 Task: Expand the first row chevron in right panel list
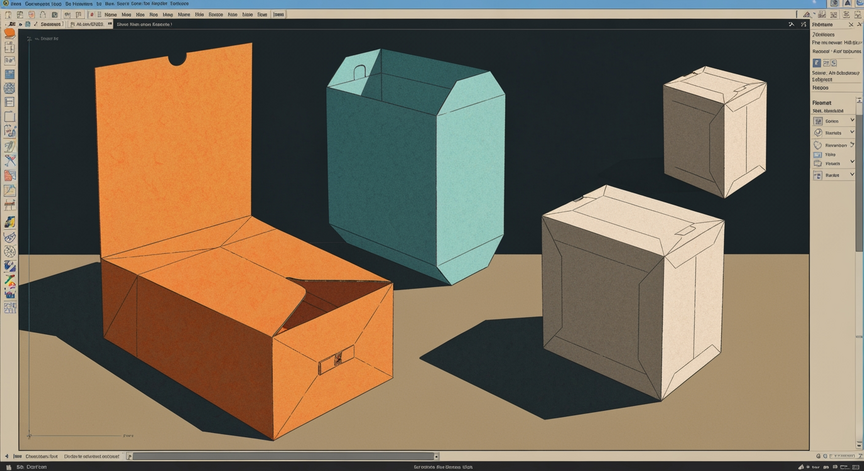[852, 120]
